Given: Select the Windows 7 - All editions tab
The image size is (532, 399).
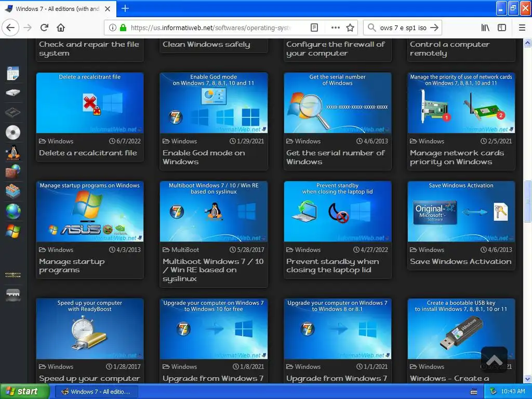Looking at the screenshot, I should [58, 8].
